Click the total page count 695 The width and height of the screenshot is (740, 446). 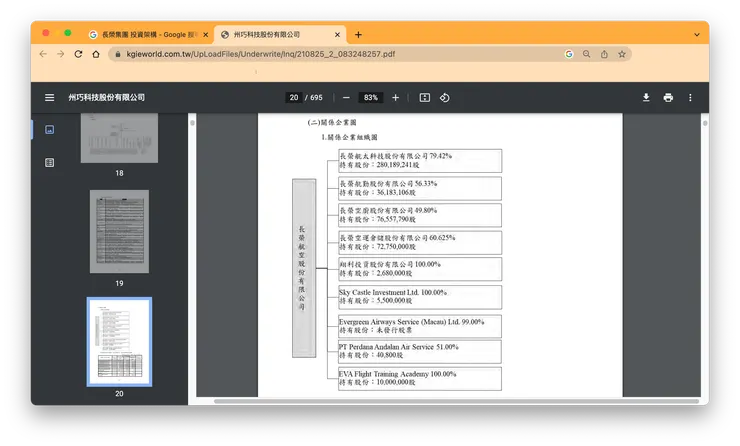coord(316,98)
